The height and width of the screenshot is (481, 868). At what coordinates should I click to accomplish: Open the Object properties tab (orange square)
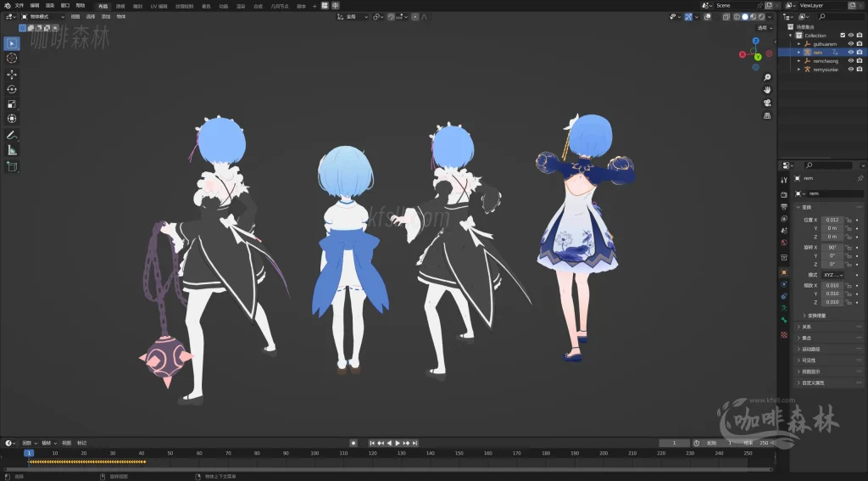click(784, 272)
